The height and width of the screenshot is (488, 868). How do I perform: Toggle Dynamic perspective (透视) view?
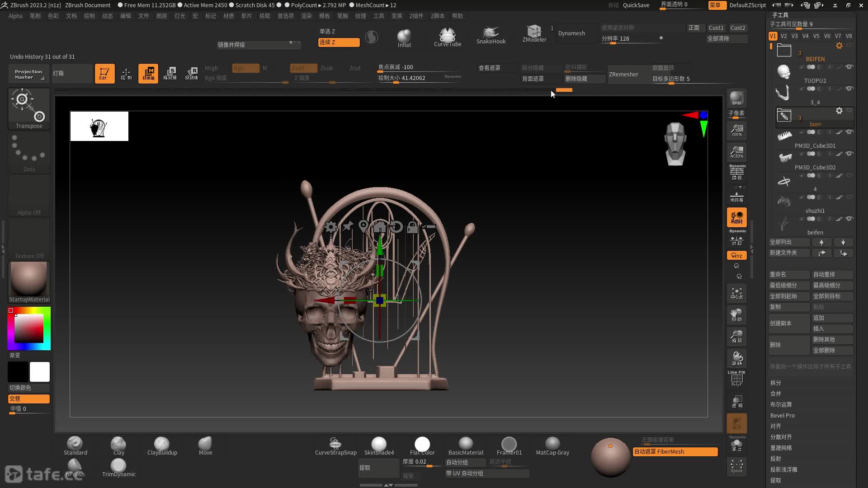pos(736,172)
